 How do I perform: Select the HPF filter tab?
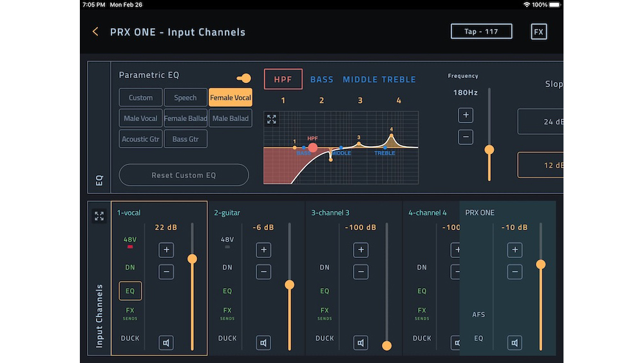283,79
